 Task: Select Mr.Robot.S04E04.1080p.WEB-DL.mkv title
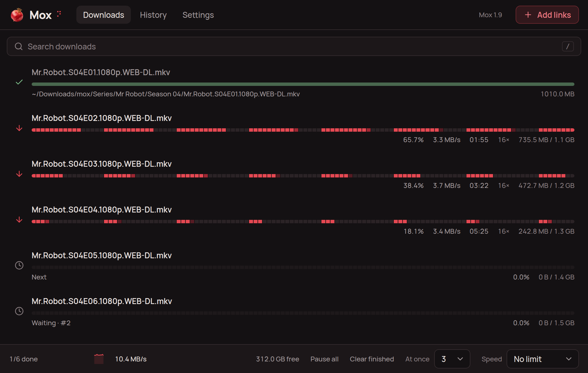pos(102,210)
